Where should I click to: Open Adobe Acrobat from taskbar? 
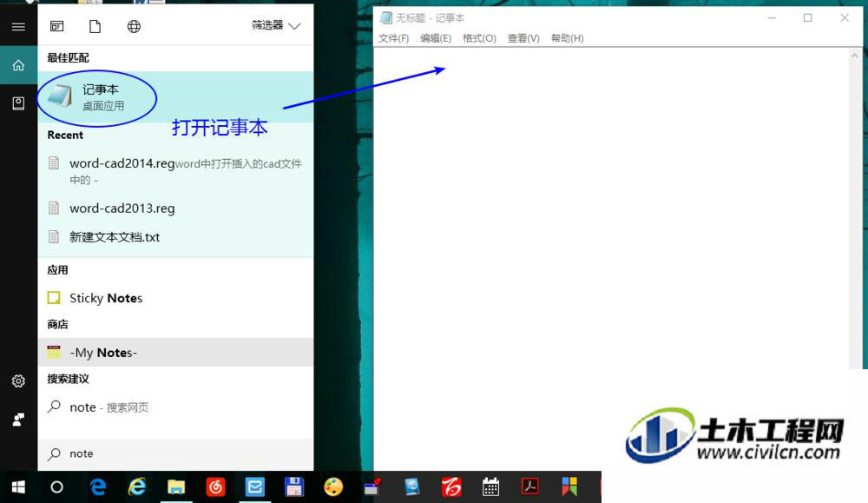(529, 487)
